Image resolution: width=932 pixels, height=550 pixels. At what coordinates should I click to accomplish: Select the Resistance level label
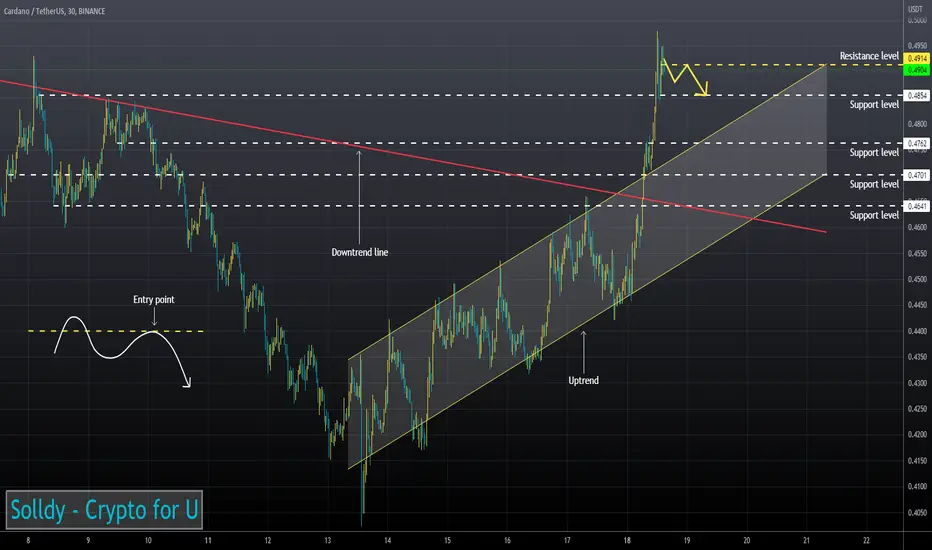coord(869,56)
